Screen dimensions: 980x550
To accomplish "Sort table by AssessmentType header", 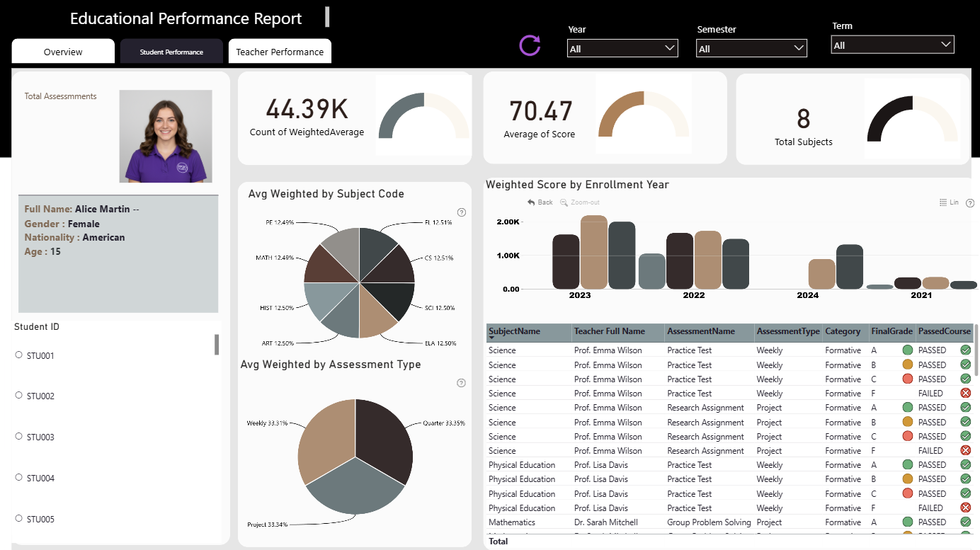I will coord(788,331).
